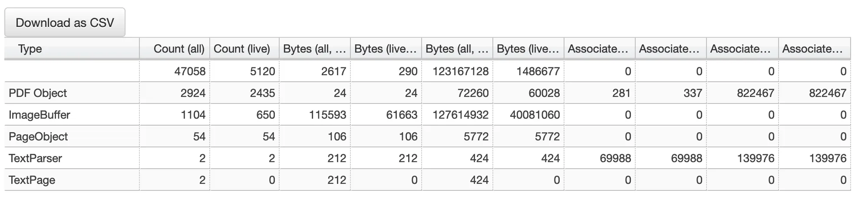This screenshot has width=868, height=203.
Task: Click the PDF Object cell showing 281
Action: (621, 93)
